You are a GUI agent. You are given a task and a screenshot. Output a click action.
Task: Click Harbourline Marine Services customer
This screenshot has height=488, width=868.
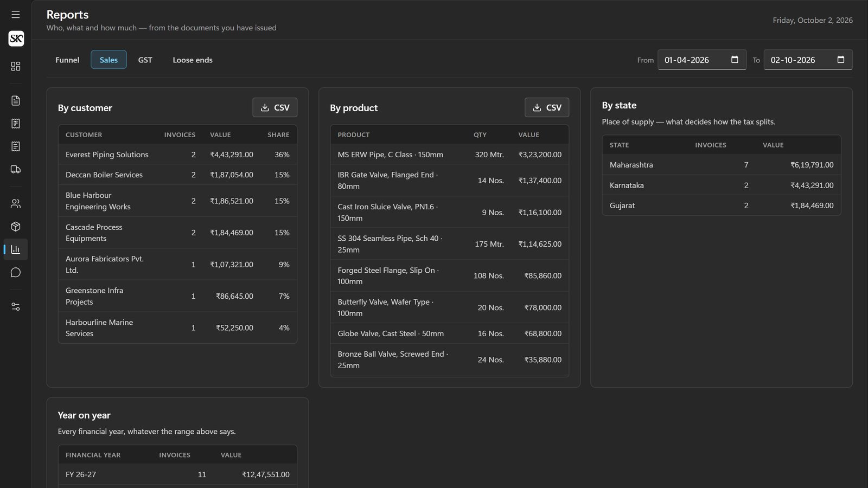coord(99,328)
